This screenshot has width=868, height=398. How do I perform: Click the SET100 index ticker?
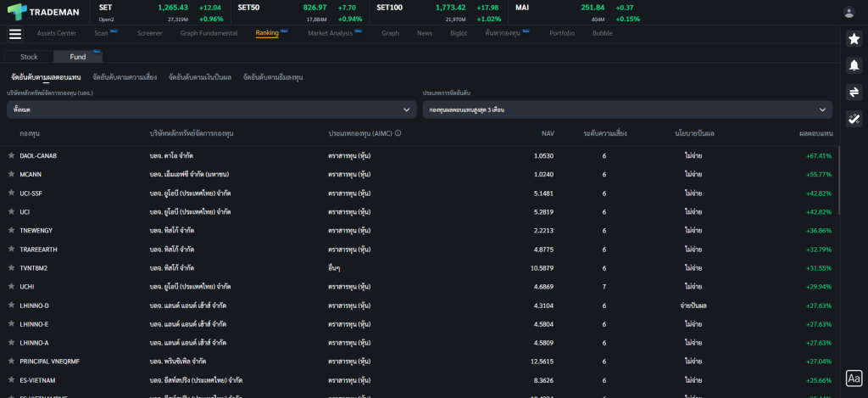pyautogui.click(x=438, y=13)
